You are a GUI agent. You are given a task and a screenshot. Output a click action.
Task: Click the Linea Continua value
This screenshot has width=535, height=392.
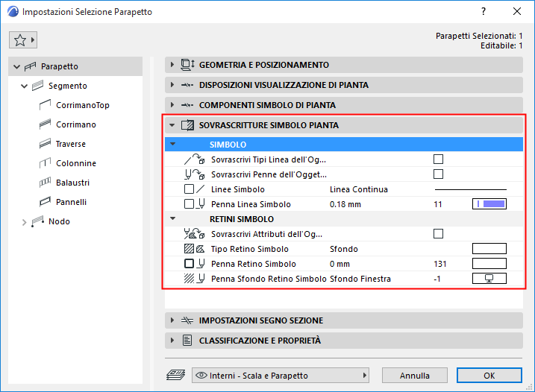pyautogui.click(x=359, y=189)
